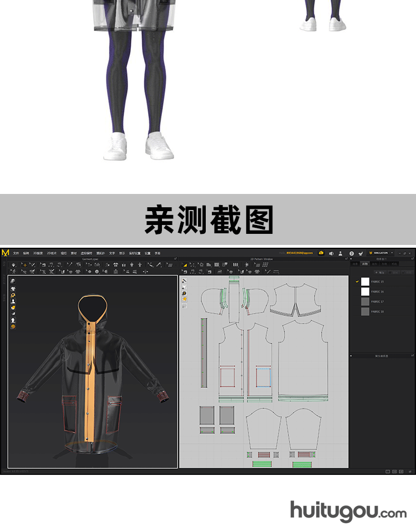The image size is (416, 532).
Task: Open the help question mark icon
Action: (351, 253)
